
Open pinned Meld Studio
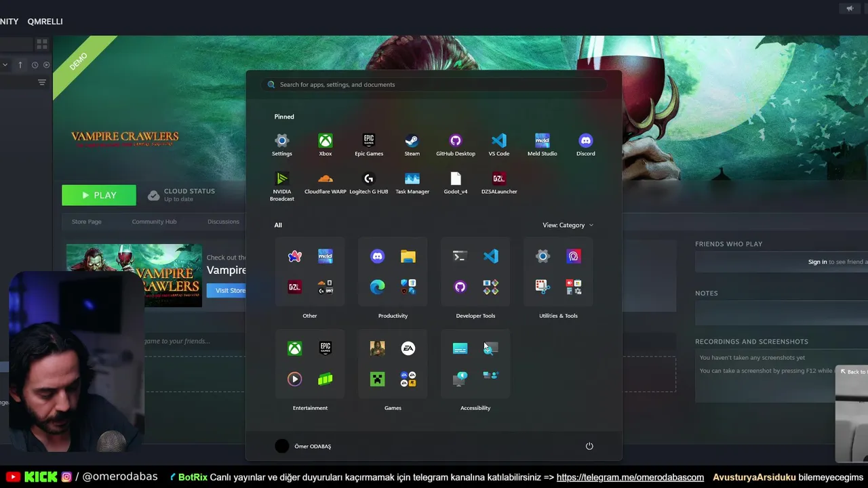click(x=542, y=144)
